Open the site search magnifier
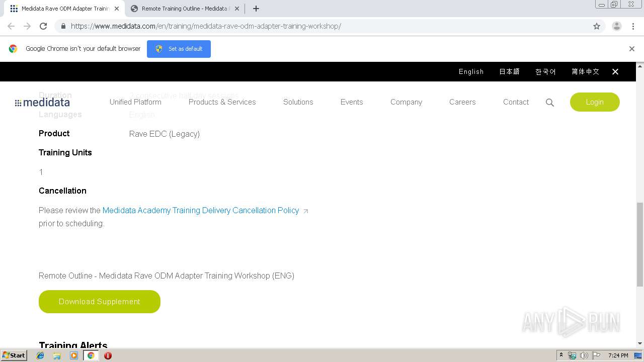 tap(550, 103)
